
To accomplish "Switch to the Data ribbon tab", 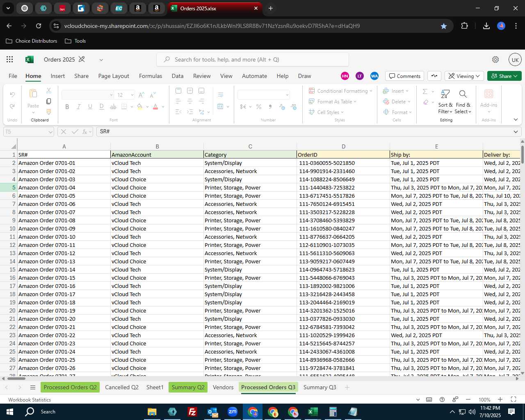I will coord(178,76).
